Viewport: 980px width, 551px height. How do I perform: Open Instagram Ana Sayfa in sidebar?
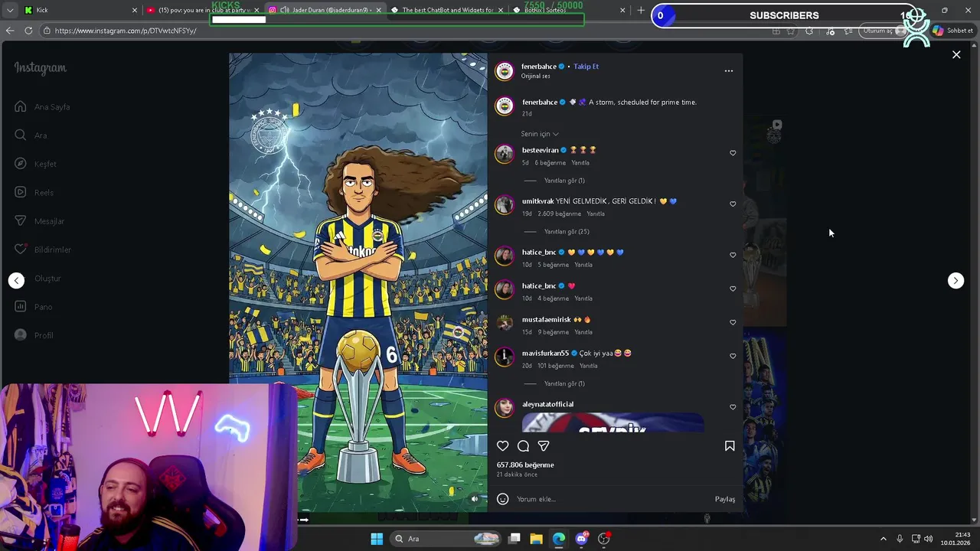click(x=43, y=107)
